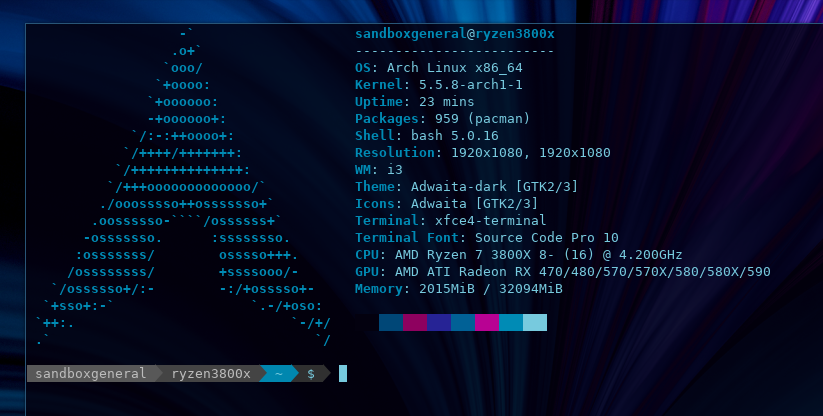Image resolution: width=823 pixels, height=416 pixels.
Task: Click the 'Packages: 959 (pacman)' line
Action: 442,119
